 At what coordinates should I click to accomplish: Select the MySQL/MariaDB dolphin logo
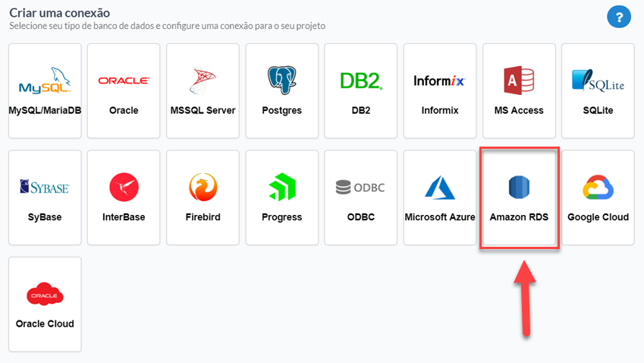pyautogui.click(x=45, y=80)
